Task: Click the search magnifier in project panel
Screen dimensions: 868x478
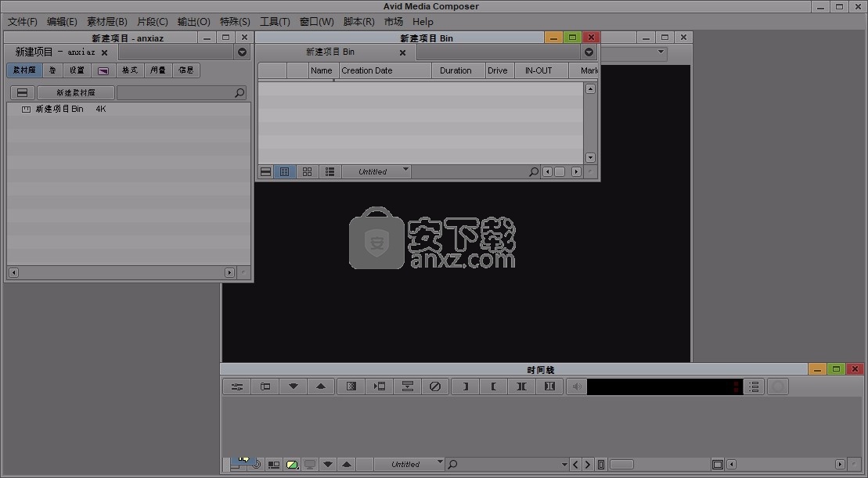Action: point(240,93)
